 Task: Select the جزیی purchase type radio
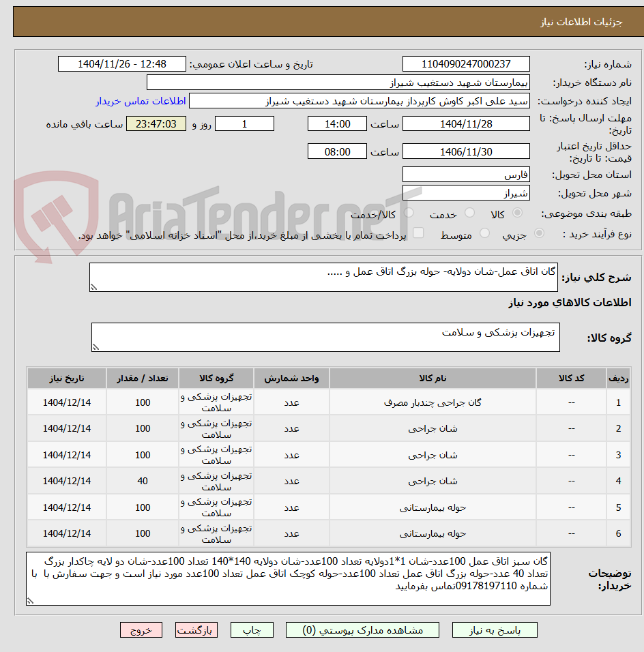tap(539, 233)
